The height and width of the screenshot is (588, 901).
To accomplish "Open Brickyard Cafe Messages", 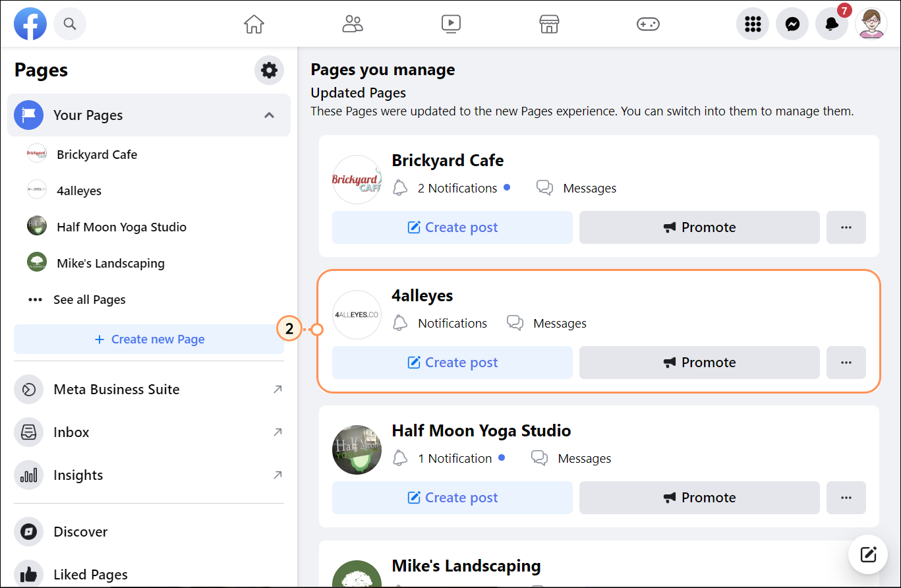I will click(590, 189).
